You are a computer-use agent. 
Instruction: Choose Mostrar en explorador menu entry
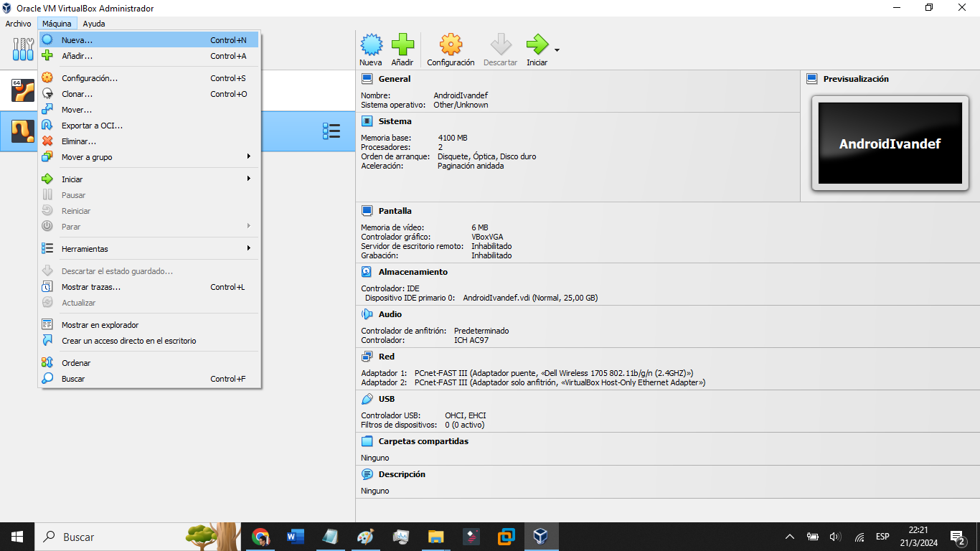(149, 325)
